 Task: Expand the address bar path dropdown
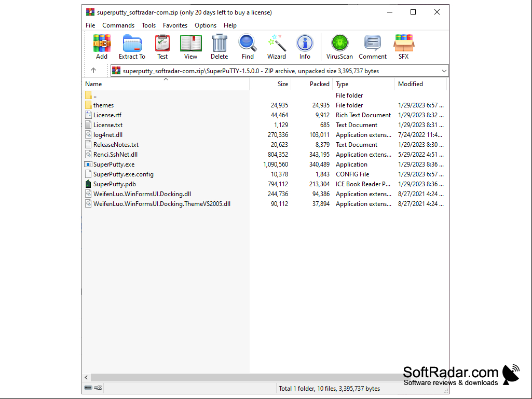pos(444,71)
